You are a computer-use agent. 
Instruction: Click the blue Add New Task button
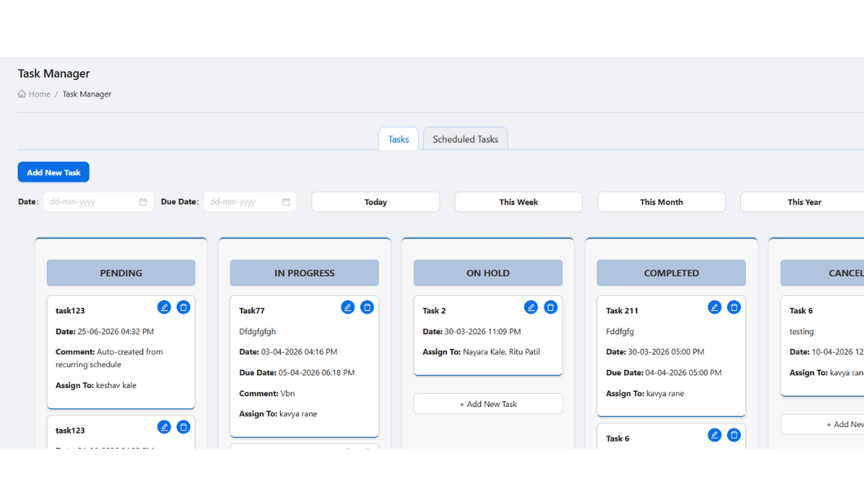53,172
